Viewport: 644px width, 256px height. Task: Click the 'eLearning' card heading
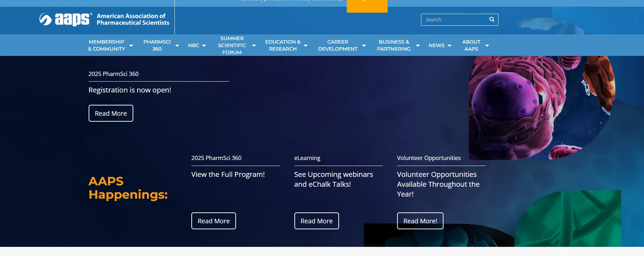(307, 158)
